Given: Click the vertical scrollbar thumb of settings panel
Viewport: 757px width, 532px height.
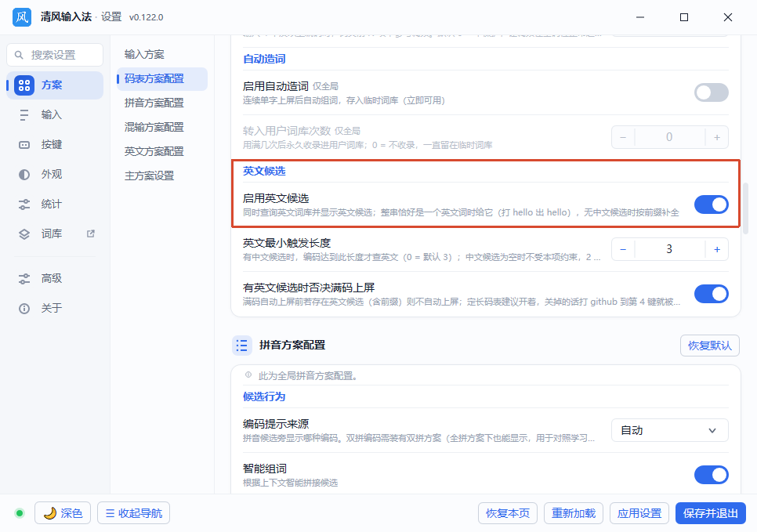Looking at the screenshot, I should coord(746,208).
